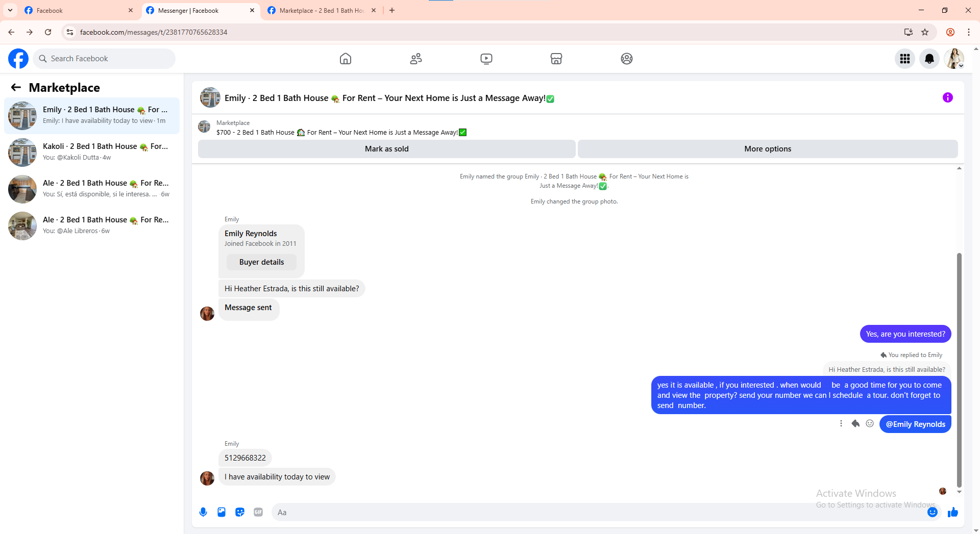Click the browser address bar URL
This screenshot has width=980, height=534.
[x=154, y=32]
